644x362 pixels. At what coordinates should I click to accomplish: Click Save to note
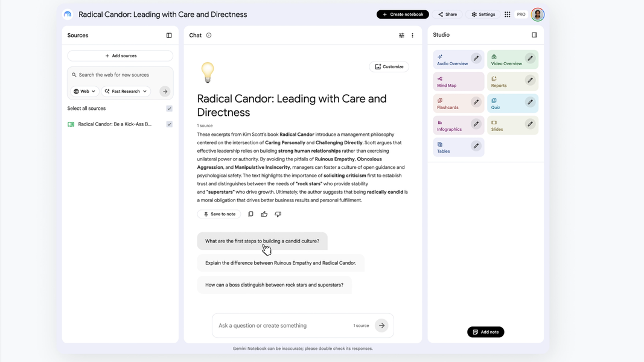219,214
